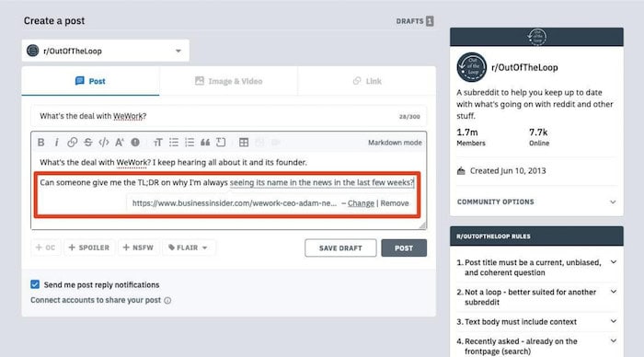This screenshot has width=644, height=357.
Task: Mark the post as NSFW
Action: point(138,248)
